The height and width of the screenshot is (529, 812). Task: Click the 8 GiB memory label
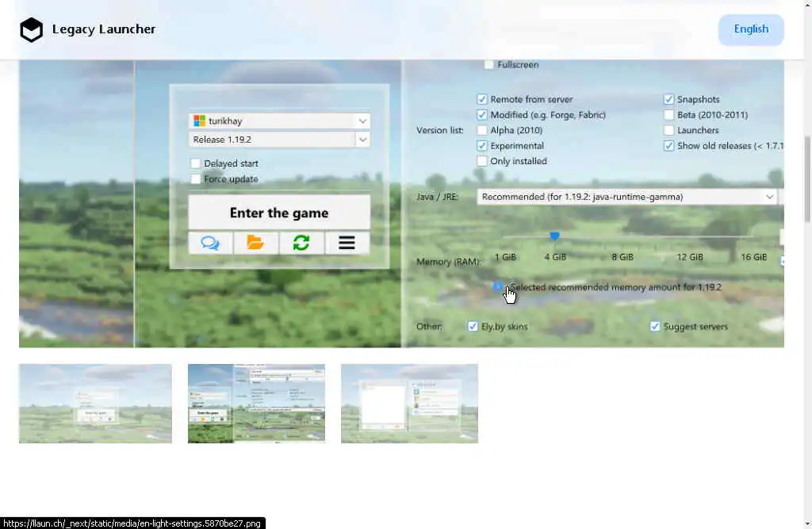(x=622, y=256)
